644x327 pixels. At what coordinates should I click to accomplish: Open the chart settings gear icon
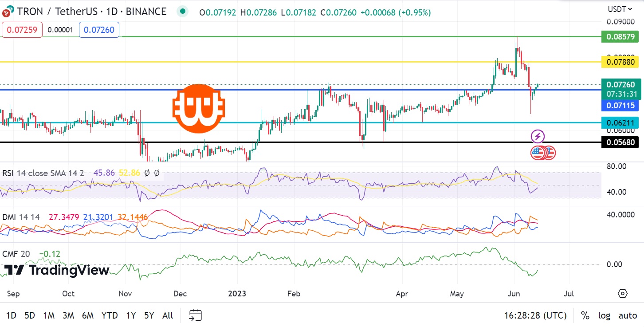pyautogui.click(x=623, y=293)
